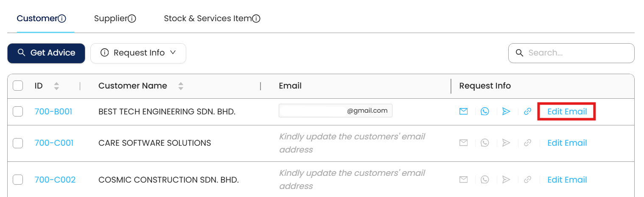644x197 pixels.
Task: Check the box for 700-B001 row
Action: click(x=18, y=111)
